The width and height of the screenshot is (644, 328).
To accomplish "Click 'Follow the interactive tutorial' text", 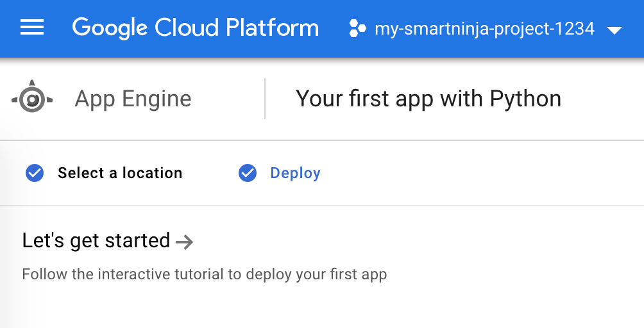I will (x=205, y=274).
